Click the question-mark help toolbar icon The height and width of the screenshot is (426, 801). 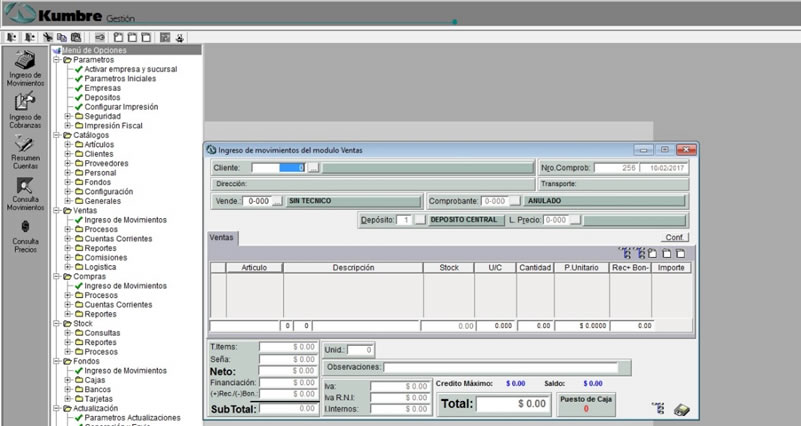165,37
